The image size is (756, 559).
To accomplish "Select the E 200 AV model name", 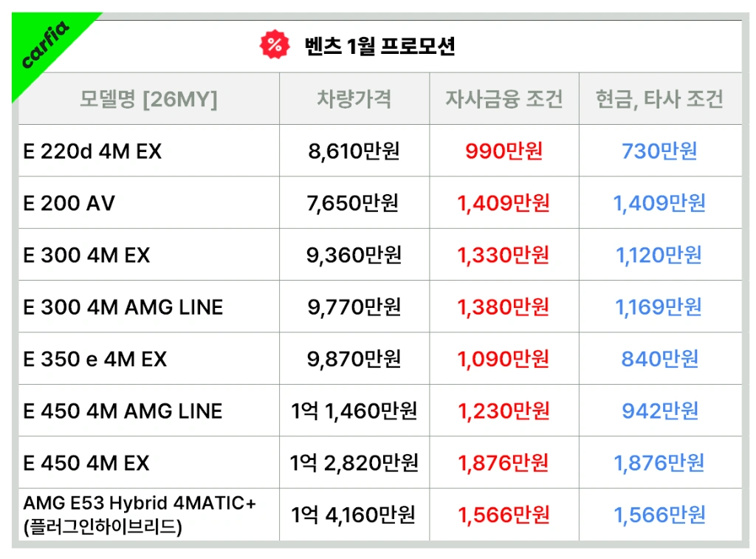I will 69,203.
